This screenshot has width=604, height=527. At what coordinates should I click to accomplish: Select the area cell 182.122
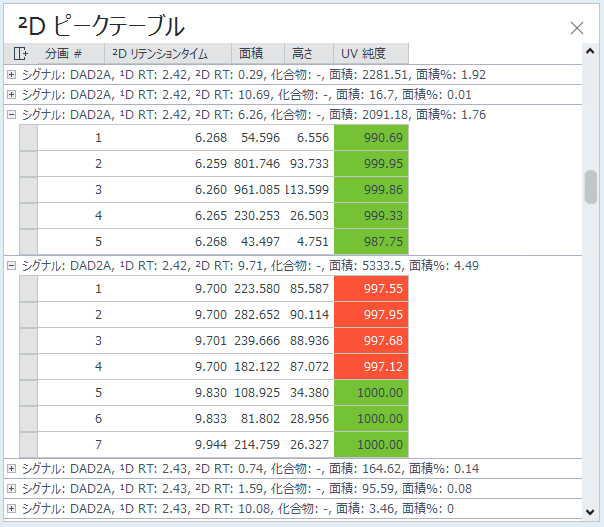[x=257, y=367]
